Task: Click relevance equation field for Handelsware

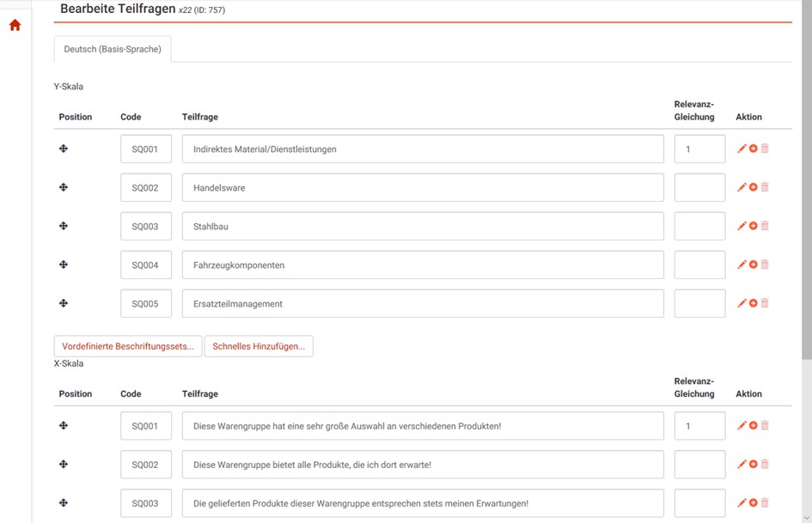Action: coord(699,187)
